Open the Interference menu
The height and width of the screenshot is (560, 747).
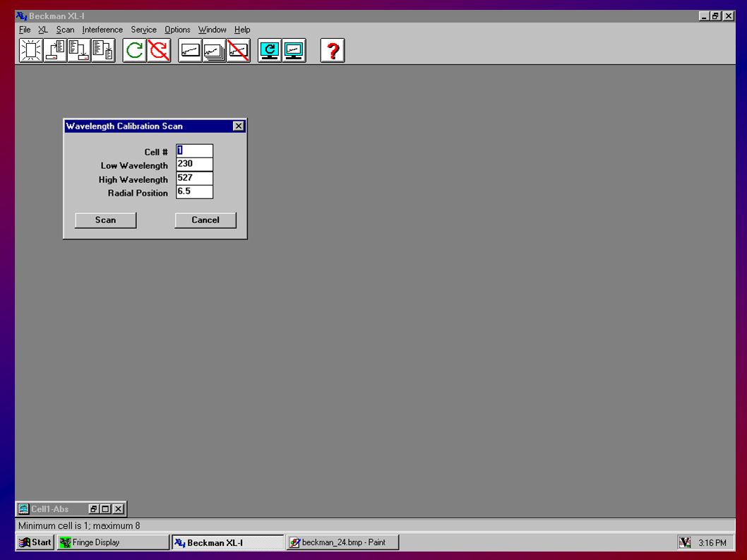point(102,30)
